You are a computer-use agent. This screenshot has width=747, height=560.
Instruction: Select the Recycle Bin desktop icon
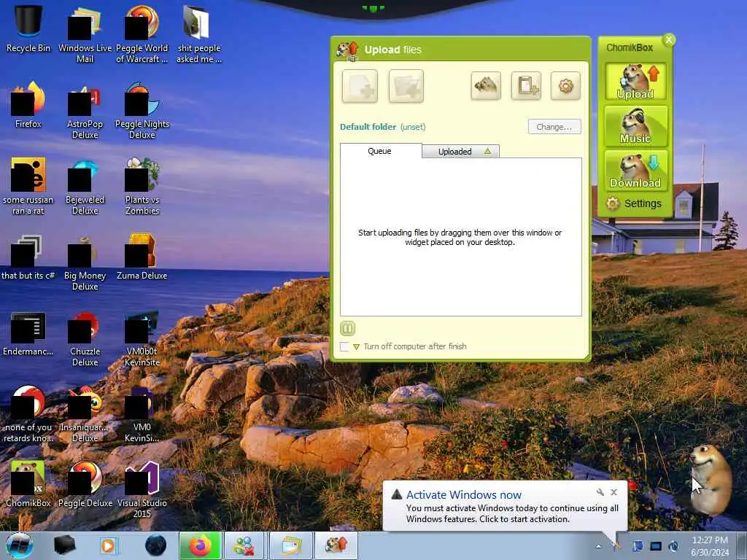point(28,28)
